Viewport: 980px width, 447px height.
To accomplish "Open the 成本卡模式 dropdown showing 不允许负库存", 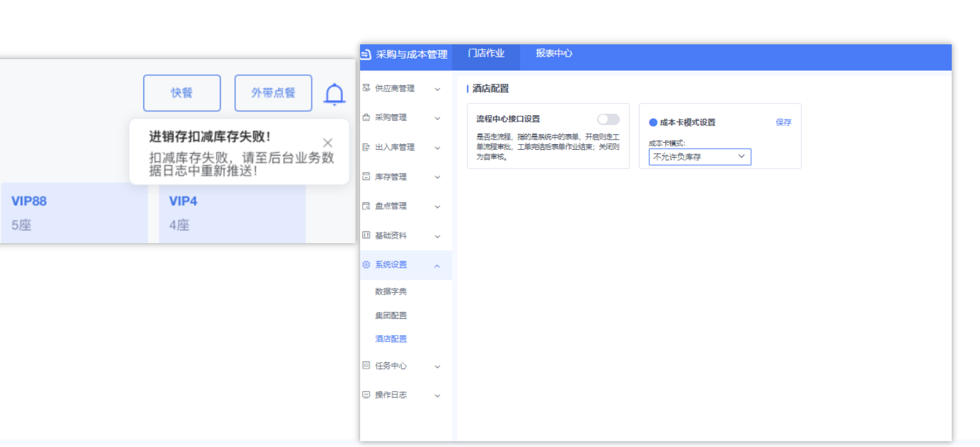I will pos(700,157).
